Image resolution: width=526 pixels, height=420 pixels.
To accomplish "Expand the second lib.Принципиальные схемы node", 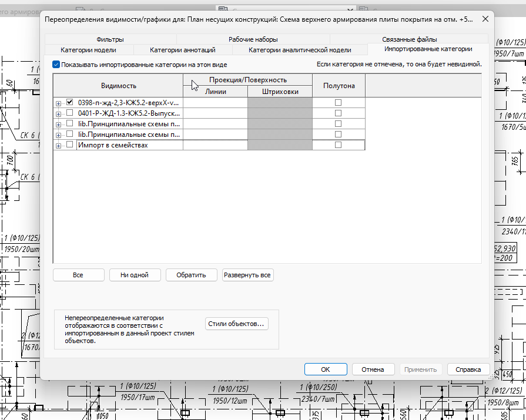I will [x=58, y=136].
